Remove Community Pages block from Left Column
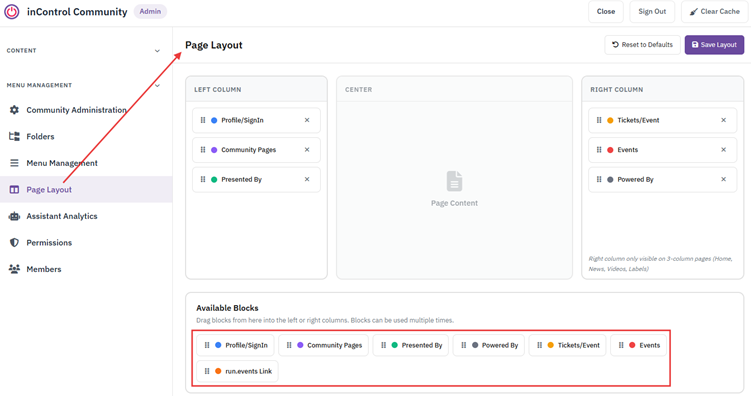The height and width of the screenshot is (396, 751). pos(307,150)
